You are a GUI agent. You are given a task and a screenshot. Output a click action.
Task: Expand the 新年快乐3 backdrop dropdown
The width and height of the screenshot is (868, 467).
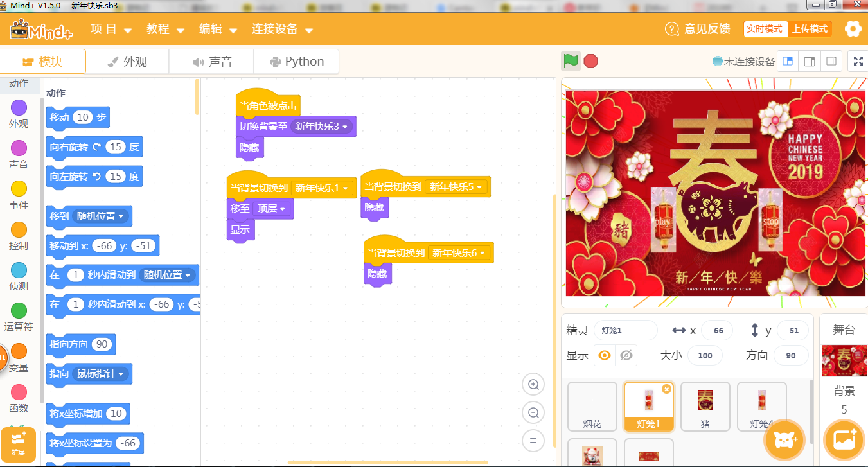coord(322,127)
